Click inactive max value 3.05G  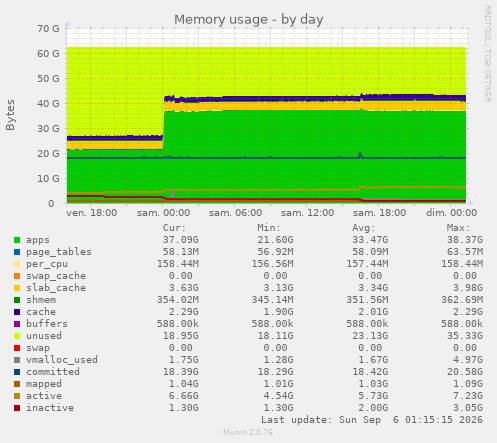click(x=468, y=408)
